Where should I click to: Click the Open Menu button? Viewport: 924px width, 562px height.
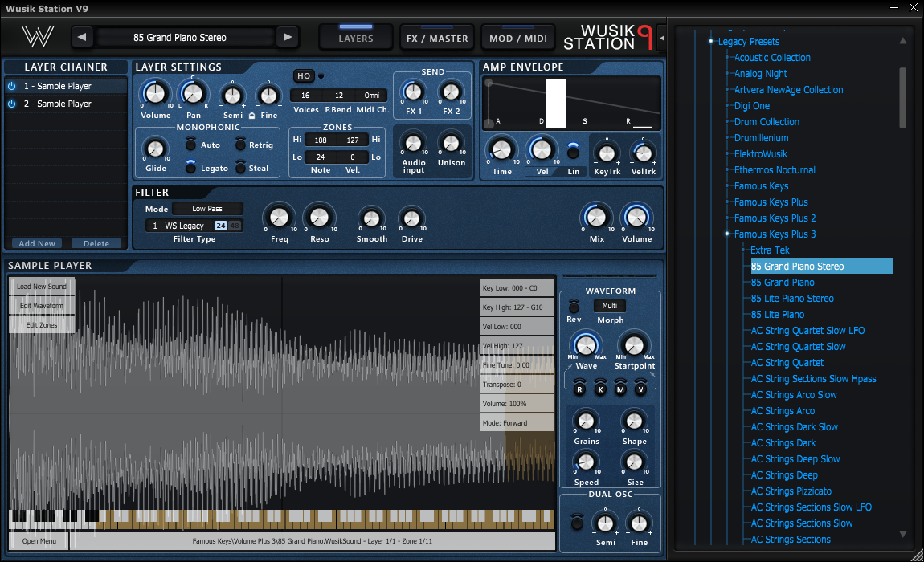(x=39, y=541)
